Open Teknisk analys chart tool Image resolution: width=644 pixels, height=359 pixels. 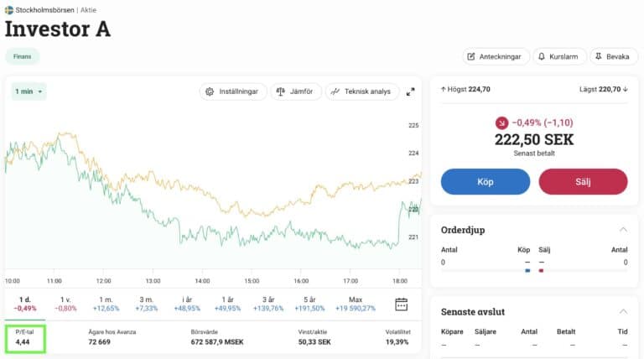pyautogui.click(x=361, y=91)
